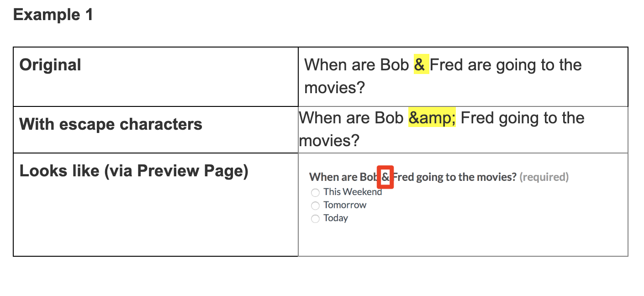Click the gray (required) text
Viewport: 644px width, 296px height.
coord(544,177)
